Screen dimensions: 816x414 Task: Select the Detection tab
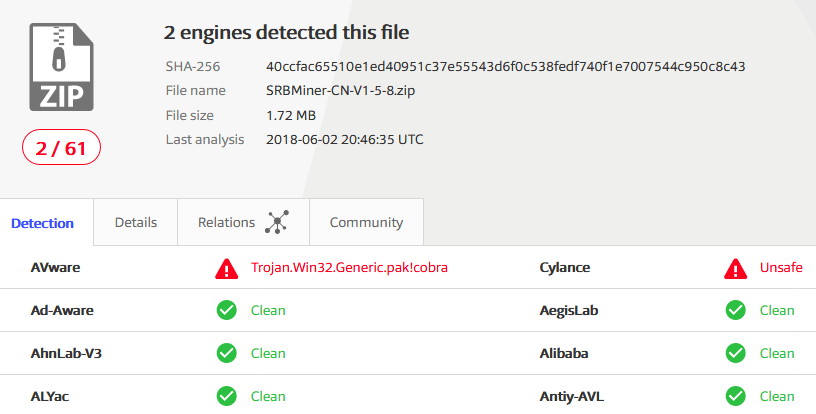pyautogui.click(x=42, y=223)
